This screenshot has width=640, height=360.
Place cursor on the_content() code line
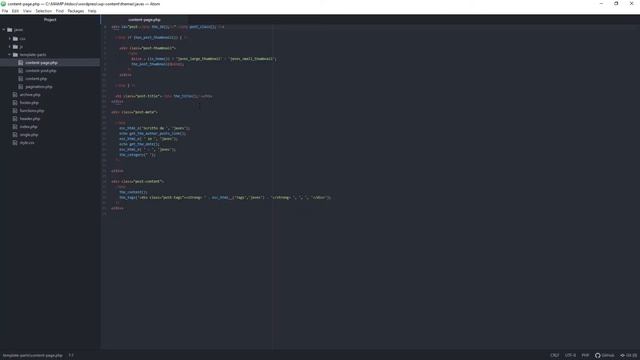[x=133, y=192]
